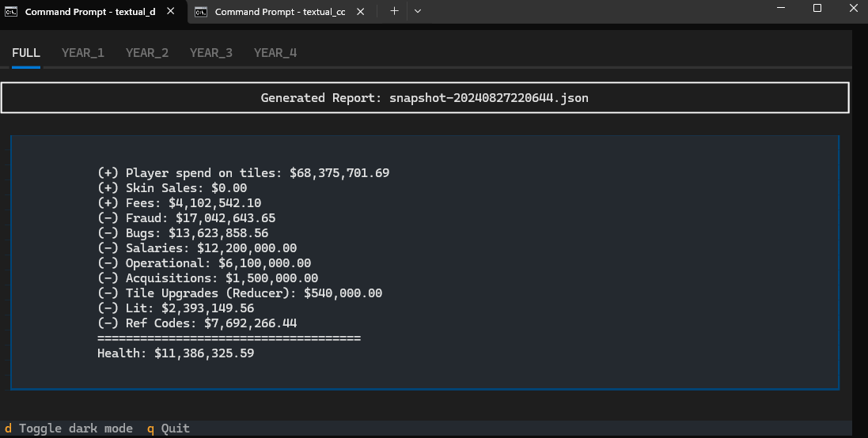Click the Fraud: $17,042,643.65 line
868x438 pixels.
187,218
